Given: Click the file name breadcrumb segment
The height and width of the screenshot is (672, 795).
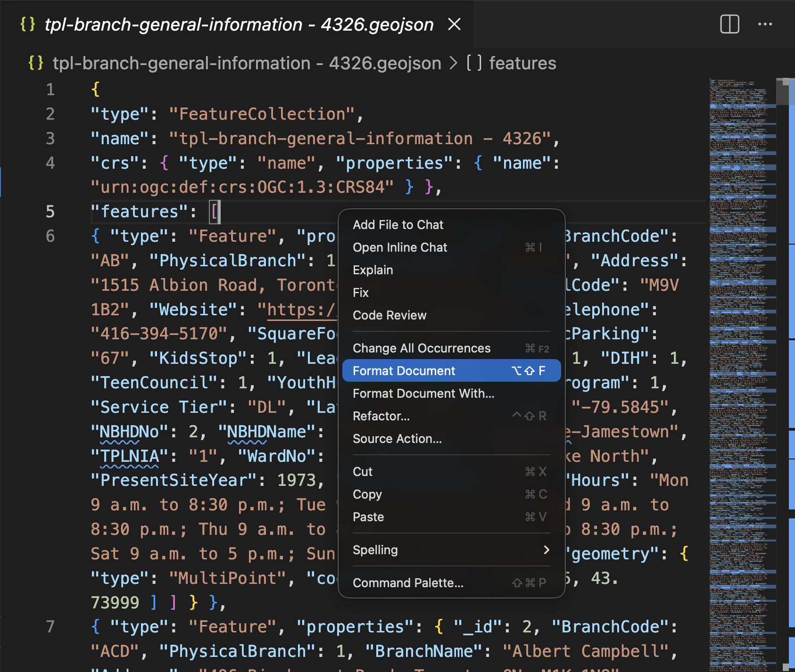Looking at the screenshot, I should point(247,63).
